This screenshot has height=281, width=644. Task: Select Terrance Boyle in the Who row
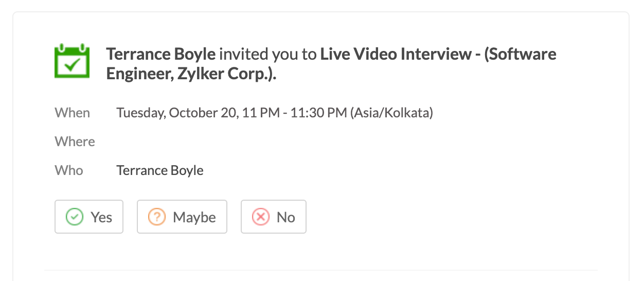(x=160, y=170)
